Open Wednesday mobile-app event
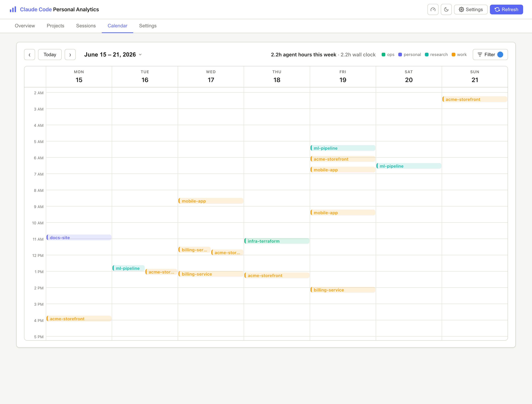Screen dimensions: 532x404 click(211, 201)
